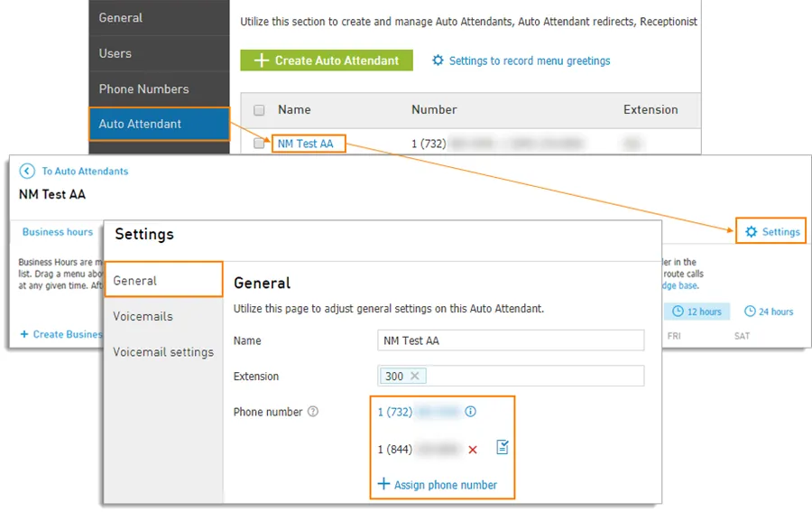This screenshot has width=812, height=512.
Task: Select General tab in Settings dialog
Action: [x=163, y=280]
